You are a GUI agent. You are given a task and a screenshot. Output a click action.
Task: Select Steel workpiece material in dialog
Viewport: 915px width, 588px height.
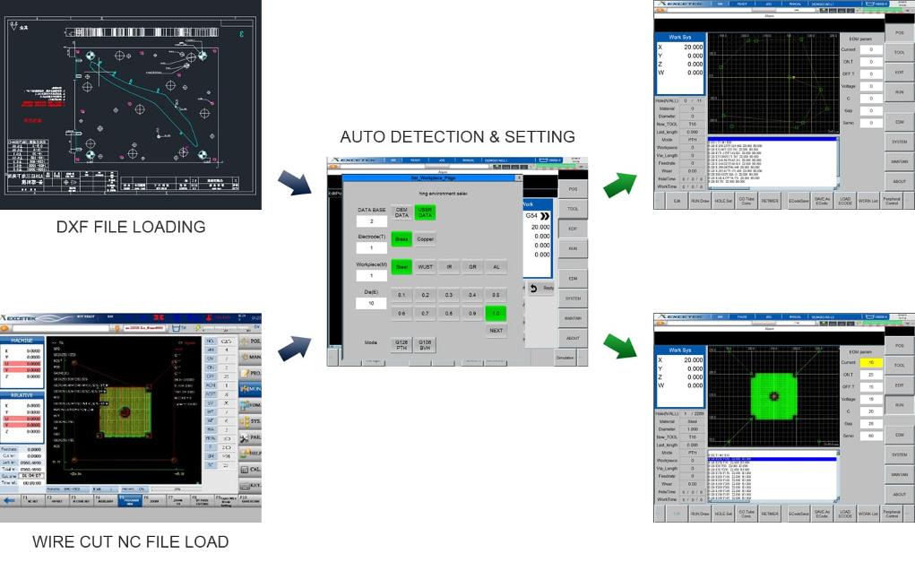pos(401,267)
